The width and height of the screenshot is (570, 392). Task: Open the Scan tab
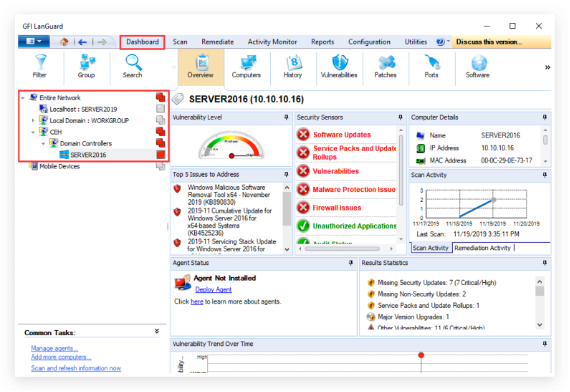click(x=180, y=42)
